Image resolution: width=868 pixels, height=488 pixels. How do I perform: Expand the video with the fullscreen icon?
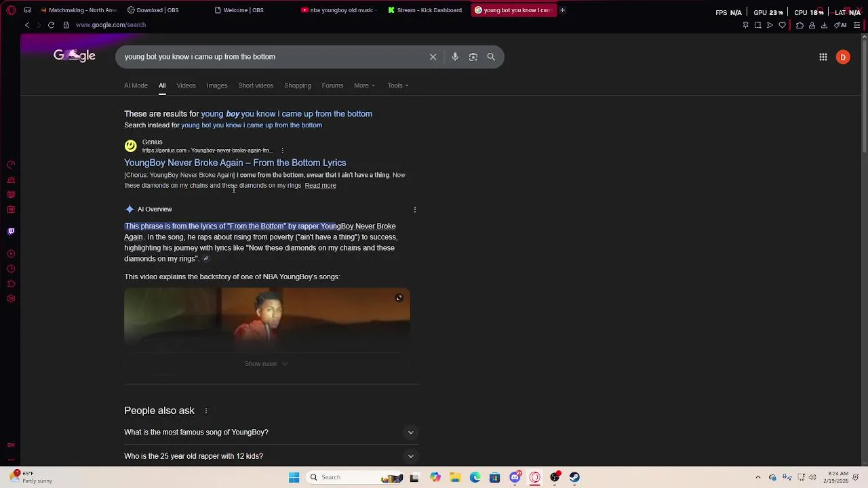(x=399, y=298)
